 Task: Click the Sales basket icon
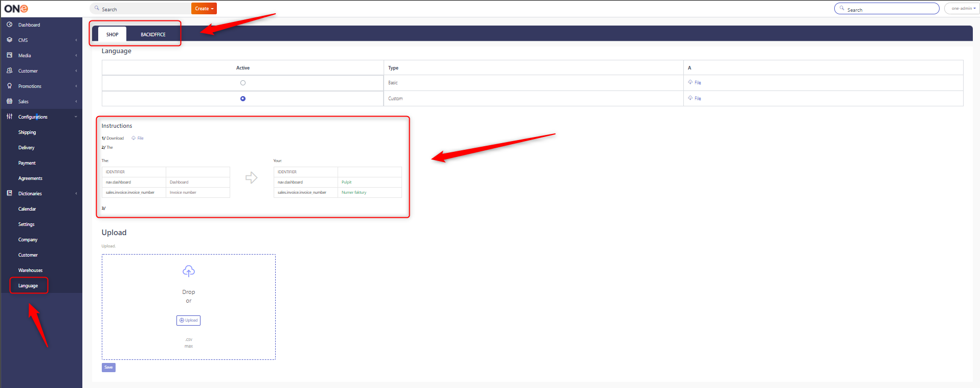point(9,101)
